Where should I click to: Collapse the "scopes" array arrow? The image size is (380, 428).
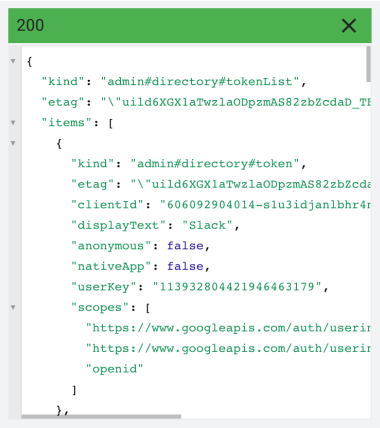click(13, 307)
